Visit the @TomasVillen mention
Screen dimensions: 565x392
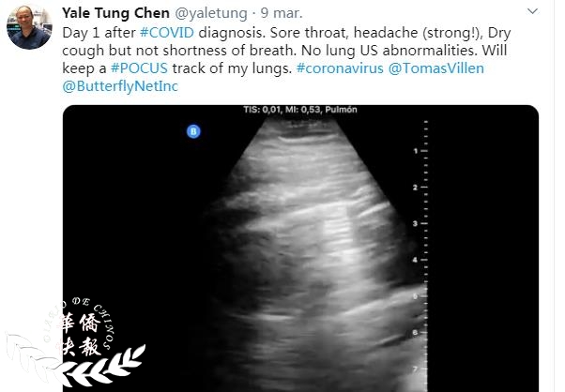pos(436,68)
